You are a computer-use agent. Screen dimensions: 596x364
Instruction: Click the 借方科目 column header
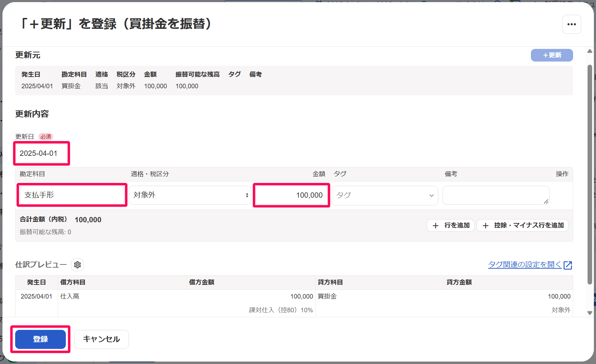[73, 282]
